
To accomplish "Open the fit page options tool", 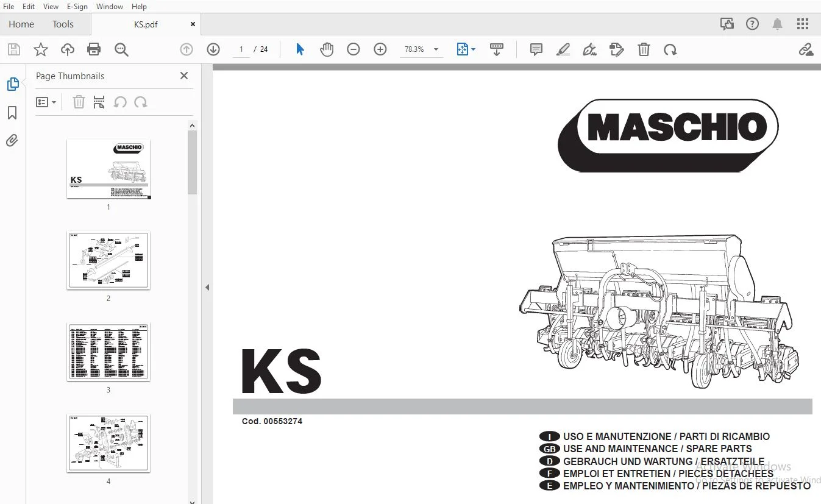I will [x=466, y=49].
